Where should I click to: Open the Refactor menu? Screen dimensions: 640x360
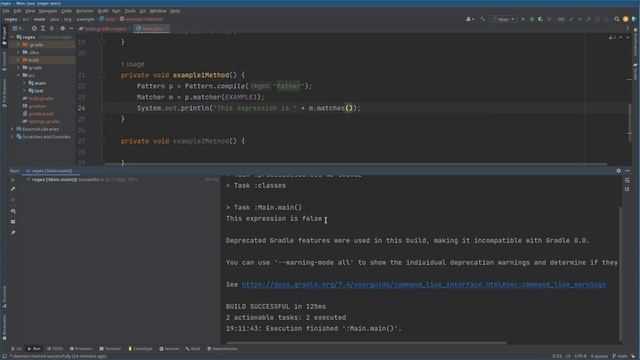pos(85,11)
